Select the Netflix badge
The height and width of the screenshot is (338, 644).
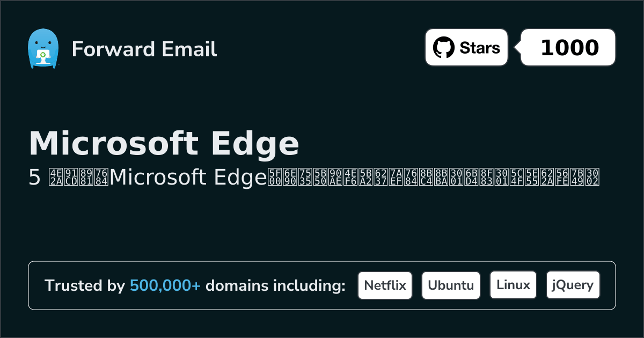tap(385, 285)
